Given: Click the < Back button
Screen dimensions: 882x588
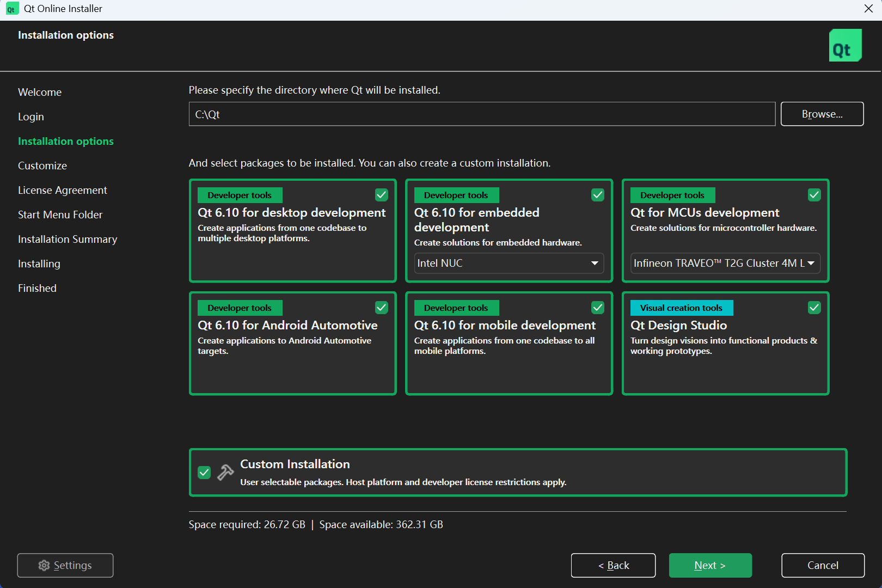Looking at the screenshot, I should (x=613, y=565).
